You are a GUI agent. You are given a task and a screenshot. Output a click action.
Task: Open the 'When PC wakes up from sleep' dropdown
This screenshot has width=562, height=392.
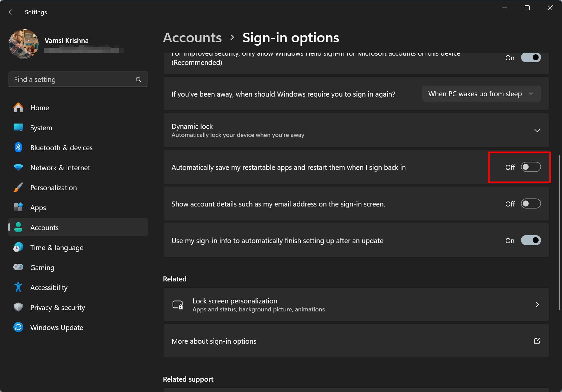pos(481,94)
